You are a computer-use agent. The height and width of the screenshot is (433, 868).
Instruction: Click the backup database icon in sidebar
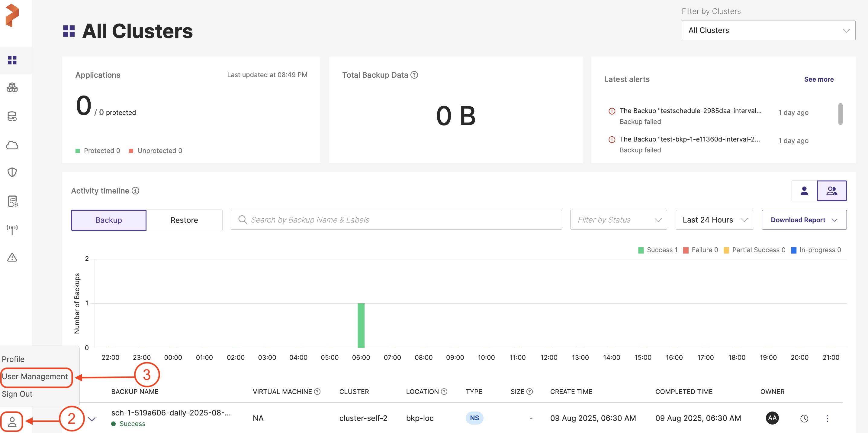pyautogui.click(x=12, y=116)
